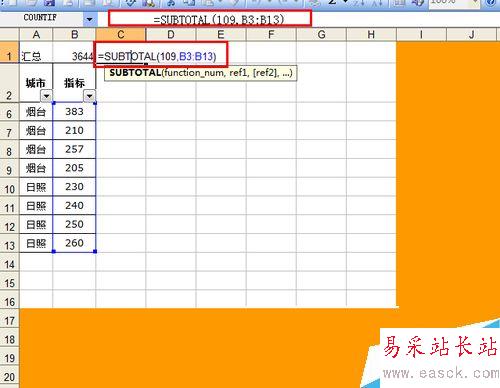This screenshot has height=388, width=500.
Task: Click the Name Box showing COUNTIF
Action: pos(42,19)
